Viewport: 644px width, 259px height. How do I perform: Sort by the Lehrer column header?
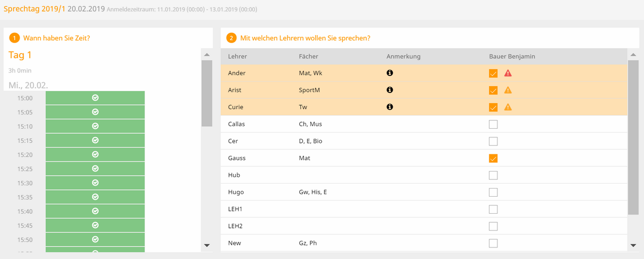[237, 56]
